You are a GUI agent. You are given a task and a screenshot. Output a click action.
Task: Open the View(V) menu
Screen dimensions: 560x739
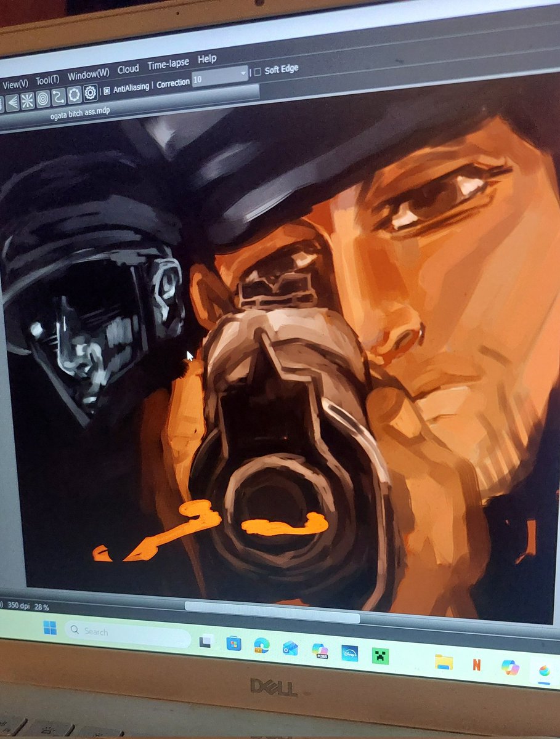coord(15,84)
